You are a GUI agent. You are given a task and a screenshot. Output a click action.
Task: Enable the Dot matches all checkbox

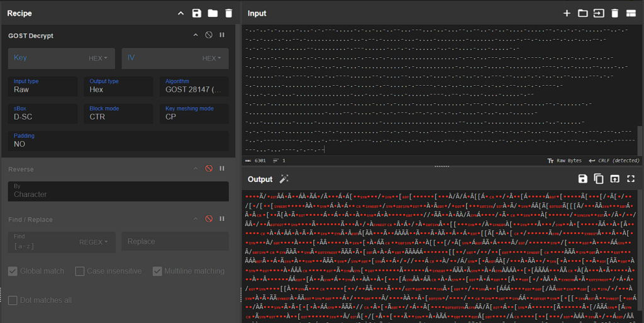(13, 300)
